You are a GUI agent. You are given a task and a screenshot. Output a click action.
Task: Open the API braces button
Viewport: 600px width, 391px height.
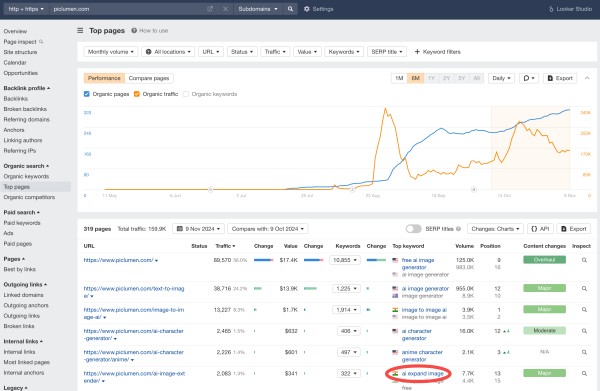540,229
